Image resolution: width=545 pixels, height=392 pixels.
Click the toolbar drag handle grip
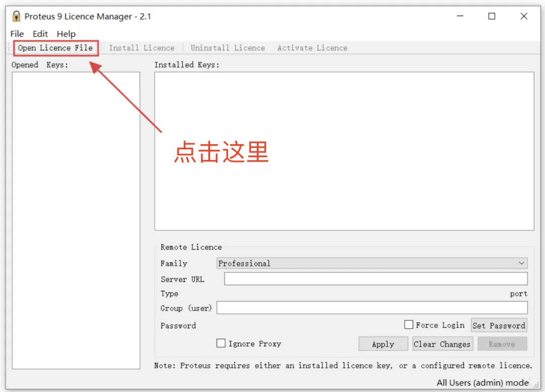pos(9,48)
